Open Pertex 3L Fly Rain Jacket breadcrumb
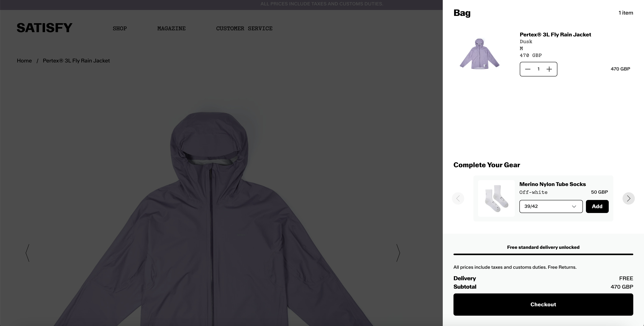644x326 pixels. pyautogui.click(x=76, y=61)
